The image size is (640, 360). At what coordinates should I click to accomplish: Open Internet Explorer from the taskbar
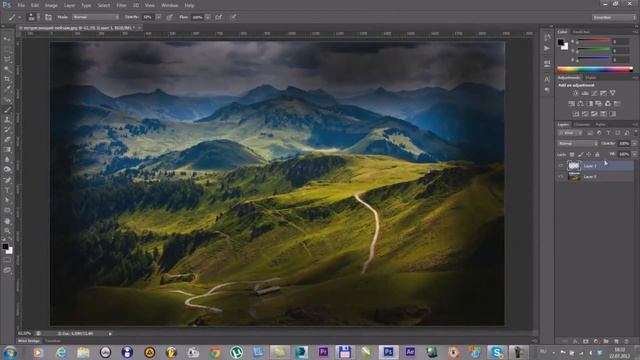coord(61,352)
